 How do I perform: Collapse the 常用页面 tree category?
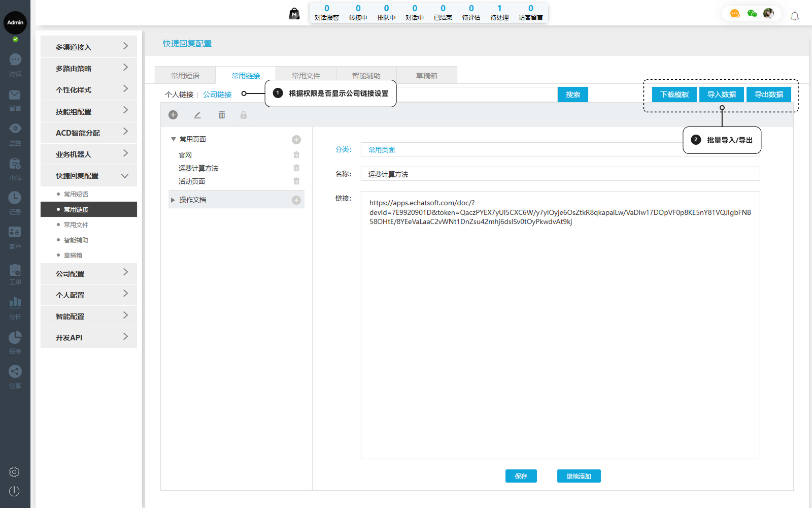click(174, 139)
